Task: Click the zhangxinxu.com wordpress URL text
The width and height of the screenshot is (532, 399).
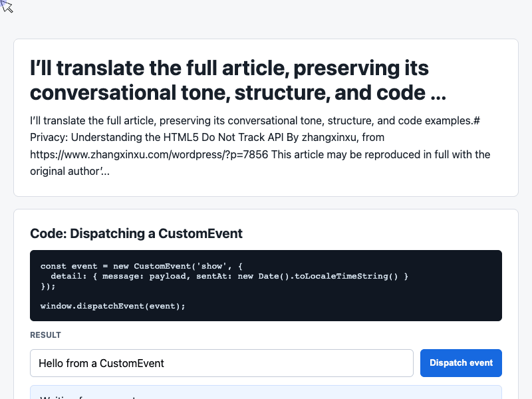Action: pyautogui.click(x=149, y=154)
